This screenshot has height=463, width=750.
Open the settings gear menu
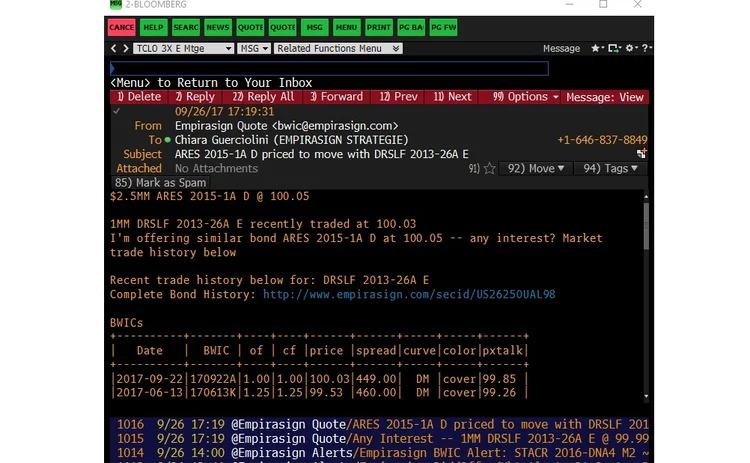click(631, 48)
